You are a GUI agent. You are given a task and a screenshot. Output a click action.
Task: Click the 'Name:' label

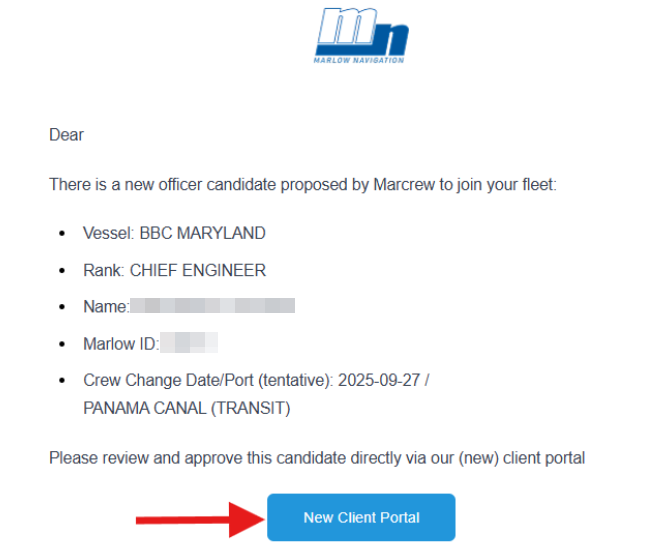pyautogui.click(x=106, y=307)
